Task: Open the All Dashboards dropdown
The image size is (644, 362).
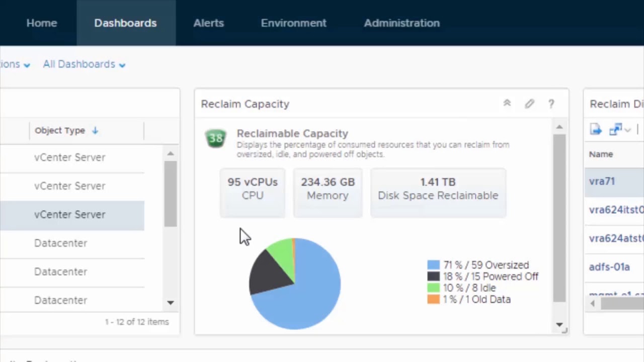Action: click(x=84, y=64)
